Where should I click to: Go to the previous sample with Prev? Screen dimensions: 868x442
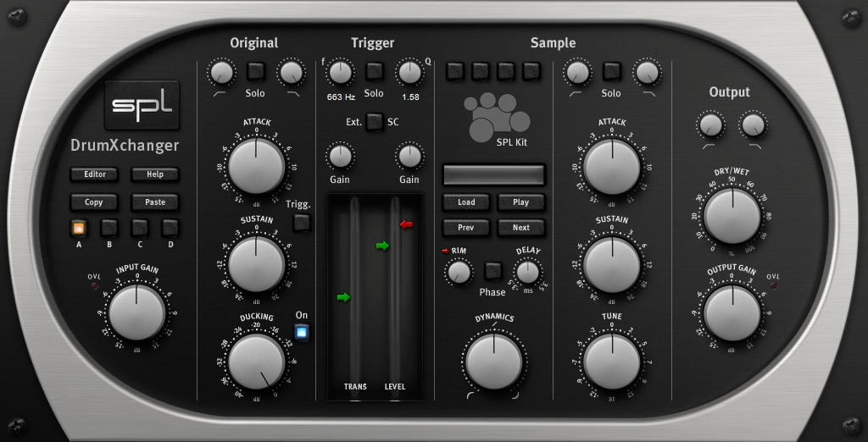pyautogui.click(x=466, y=228)
